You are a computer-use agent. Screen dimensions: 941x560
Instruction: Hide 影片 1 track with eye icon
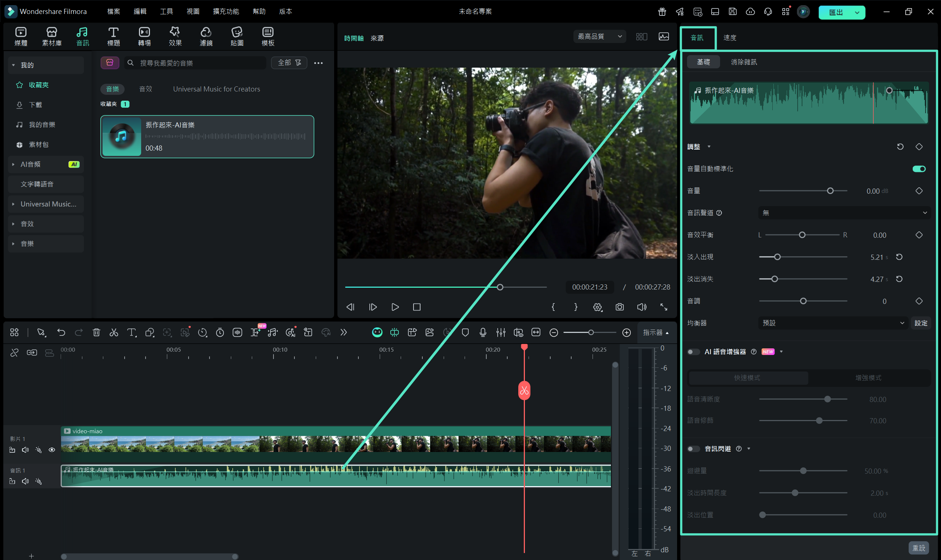[x=52, y=450]
